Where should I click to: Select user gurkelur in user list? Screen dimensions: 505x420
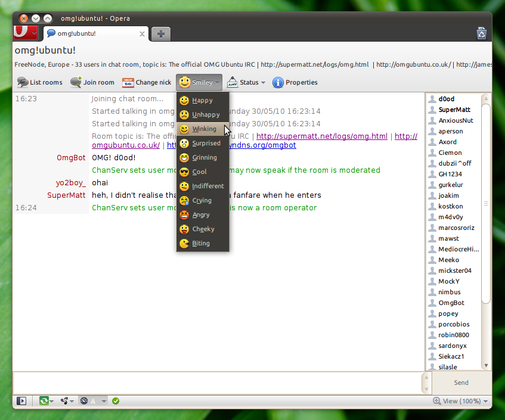(x=454, y=185)
